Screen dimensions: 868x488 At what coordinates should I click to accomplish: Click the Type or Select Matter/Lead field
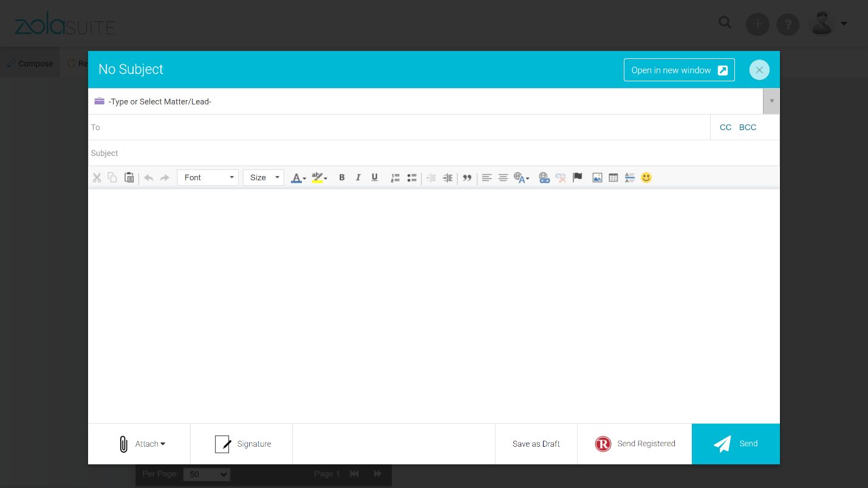pos(426,101)
